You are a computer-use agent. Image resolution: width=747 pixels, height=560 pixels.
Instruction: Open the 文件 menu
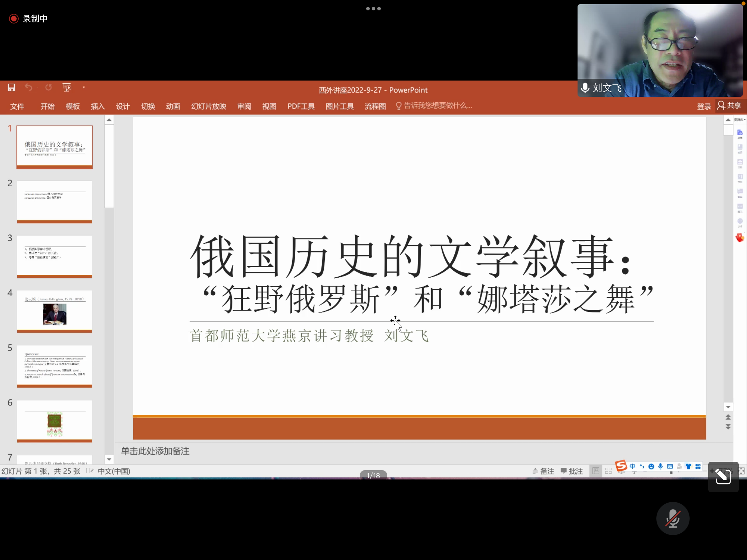tap(17, 106)
